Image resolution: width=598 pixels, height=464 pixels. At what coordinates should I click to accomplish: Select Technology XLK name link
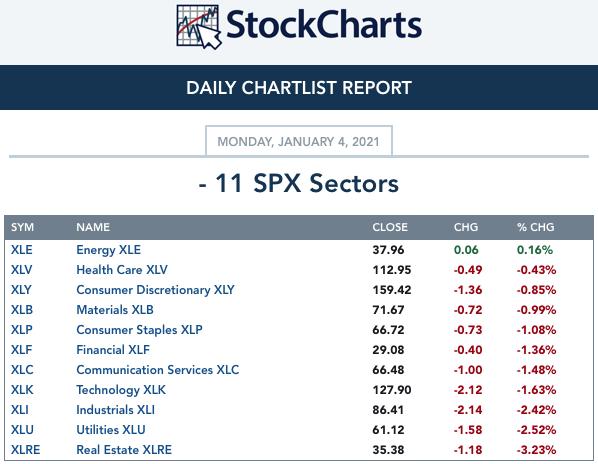(x=121, y=390)
